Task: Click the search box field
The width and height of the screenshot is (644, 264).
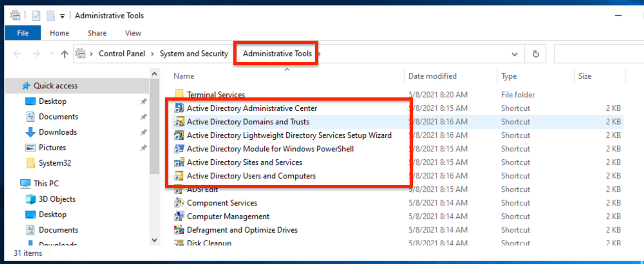Action: [599, 54]
